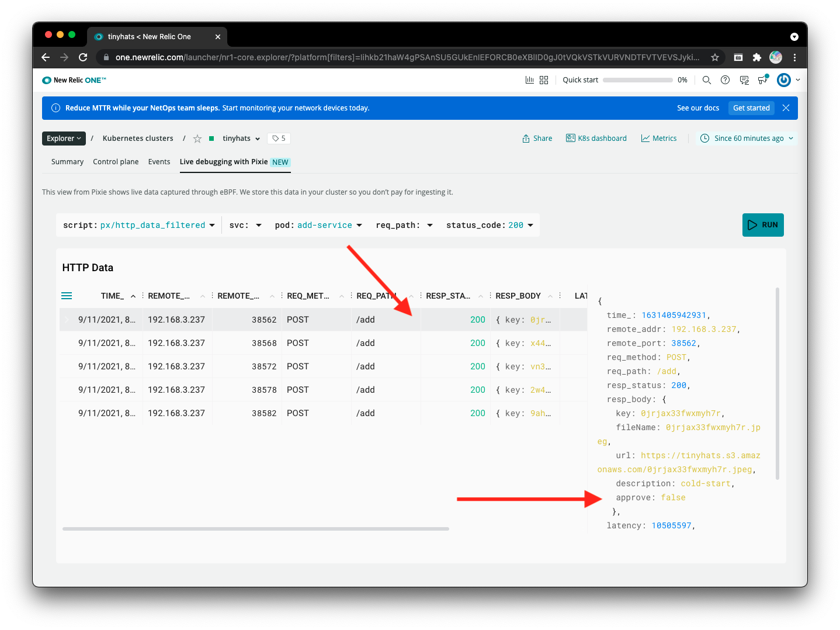Favorite the tinyhats cluster with star
Viewport: 840px width, 630px height.
coord(197,139)
